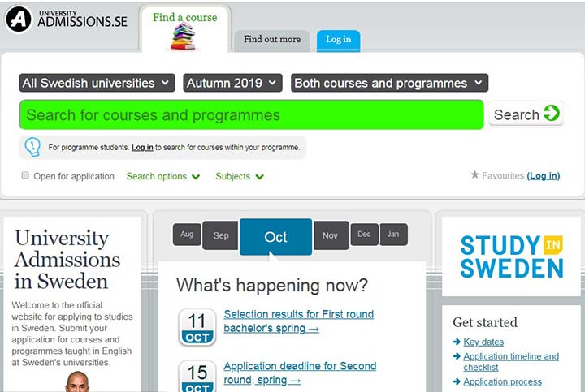585x392 pixels.
Task: Open the All Swedish universities dropdown
Action: point(97,83)
